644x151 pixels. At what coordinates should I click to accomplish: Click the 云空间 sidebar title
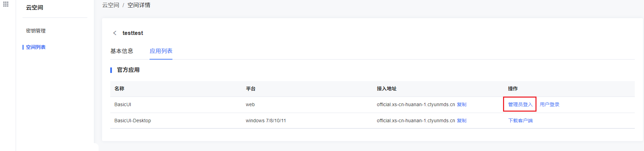tap(34, 8)
